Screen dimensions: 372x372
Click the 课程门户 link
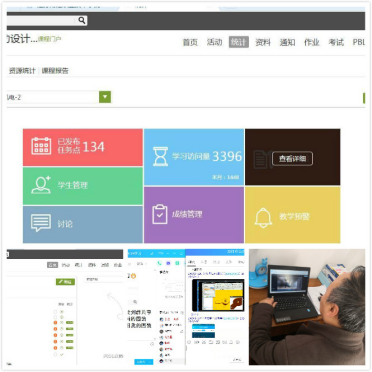point(49,39)
